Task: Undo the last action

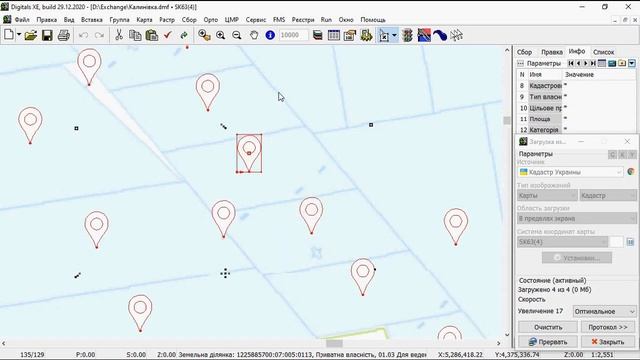Action: point(83,36)
